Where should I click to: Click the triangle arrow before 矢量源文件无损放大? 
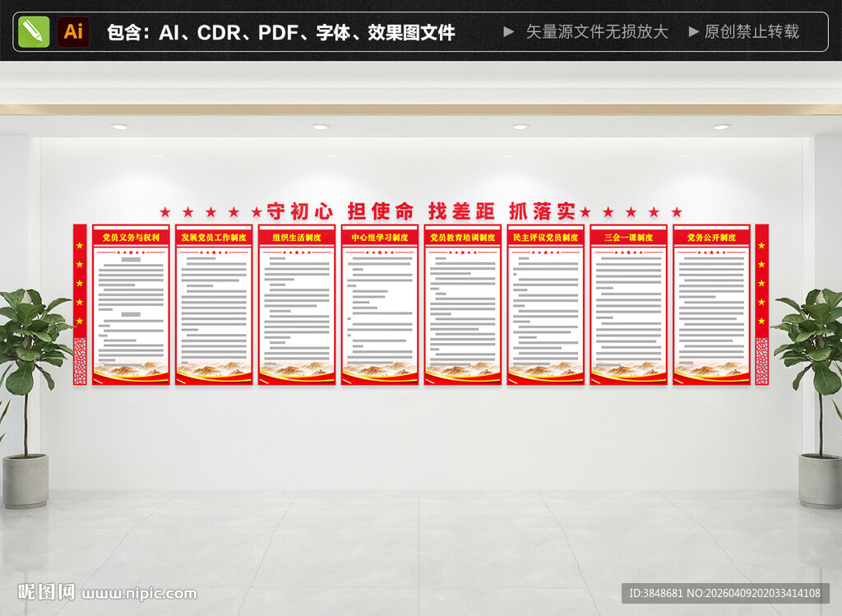coord(508,32)
